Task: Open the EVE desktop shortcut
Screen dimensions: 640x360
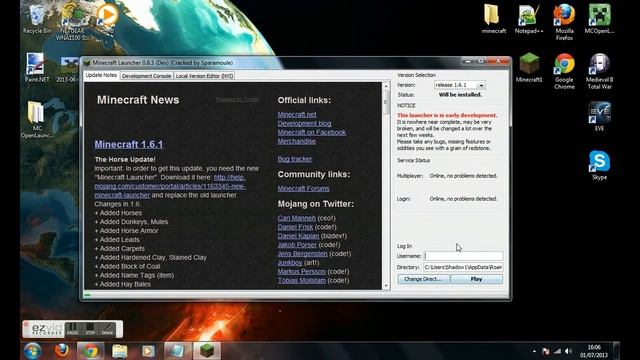Action: click(599, 116)
